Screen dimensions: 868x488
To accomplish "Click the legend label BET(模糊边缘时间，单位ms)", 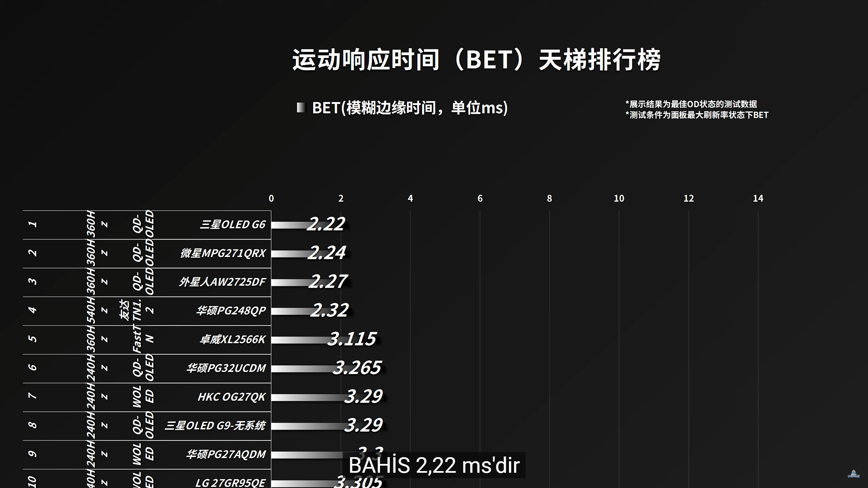I will [x=410, y=108].
